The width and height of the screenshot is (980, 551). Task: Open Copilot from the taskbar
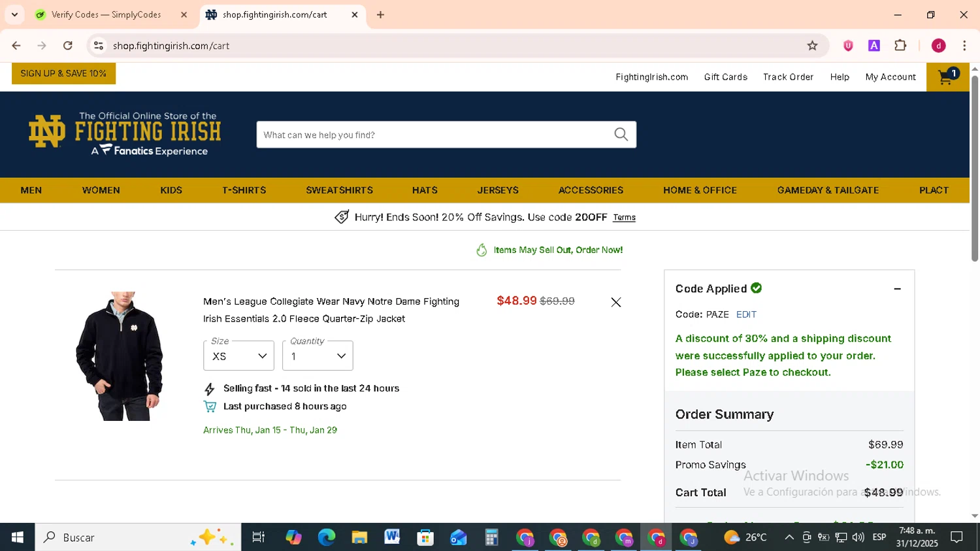point(293,537)
